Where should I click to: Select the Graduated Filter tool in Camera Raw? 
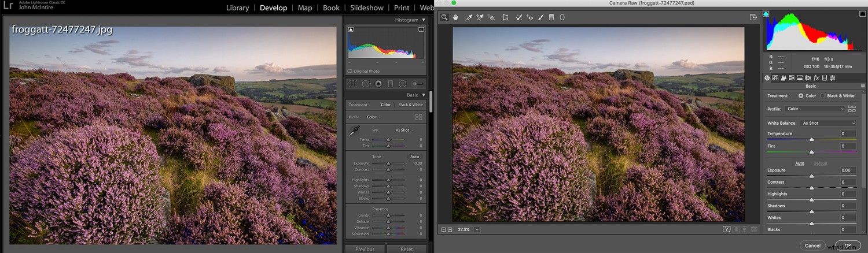pyautogui.click(x=551, y=17)
